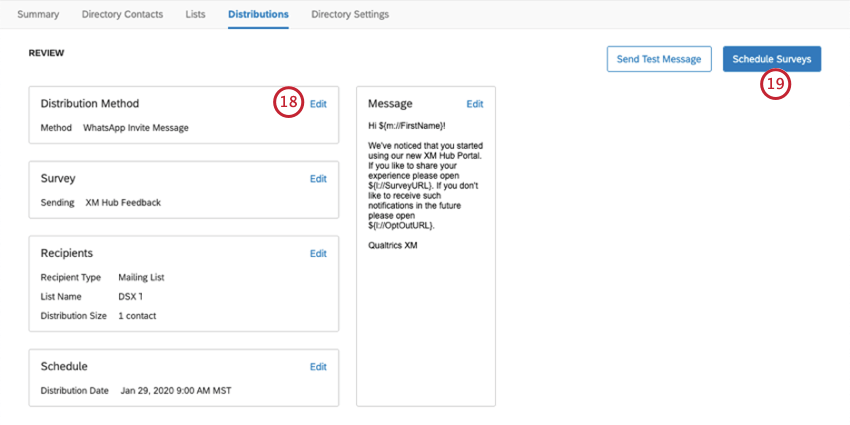The image size is (850, 425).
Task: Click the Survey card title
Action: click(57, 178)
